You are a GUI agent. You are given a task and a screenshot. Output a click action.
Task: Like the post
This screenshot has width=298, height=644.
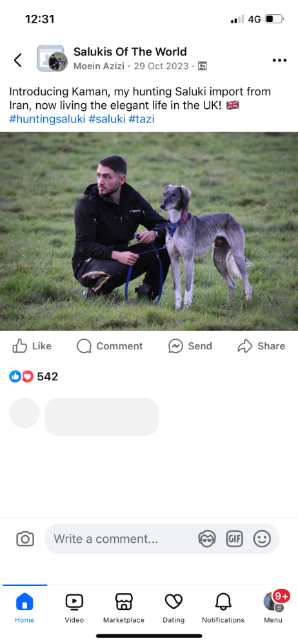click(32, 346)
